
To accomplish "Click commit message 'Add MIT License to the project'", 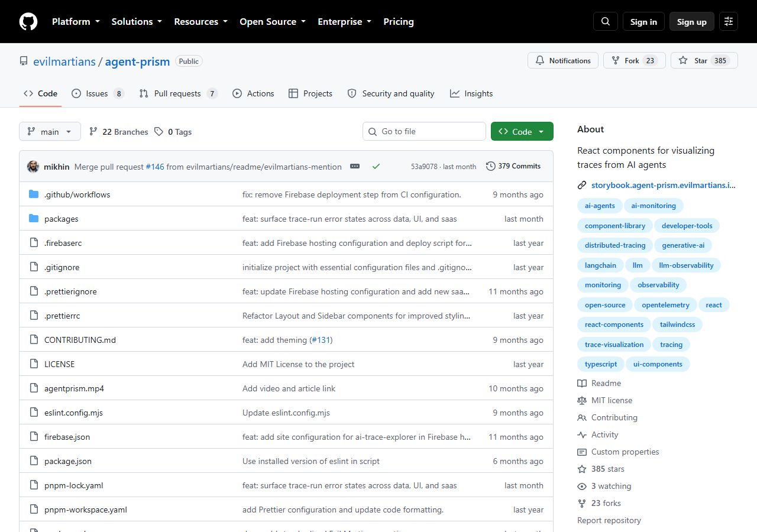I will point(299,364).
